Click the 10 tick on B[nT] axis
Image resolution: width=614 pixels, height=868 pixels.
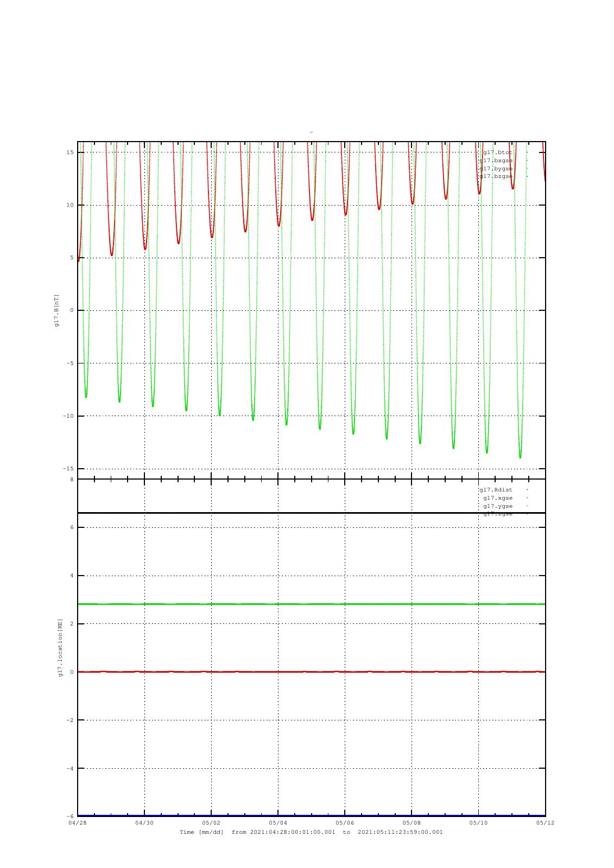pos(70,205)
